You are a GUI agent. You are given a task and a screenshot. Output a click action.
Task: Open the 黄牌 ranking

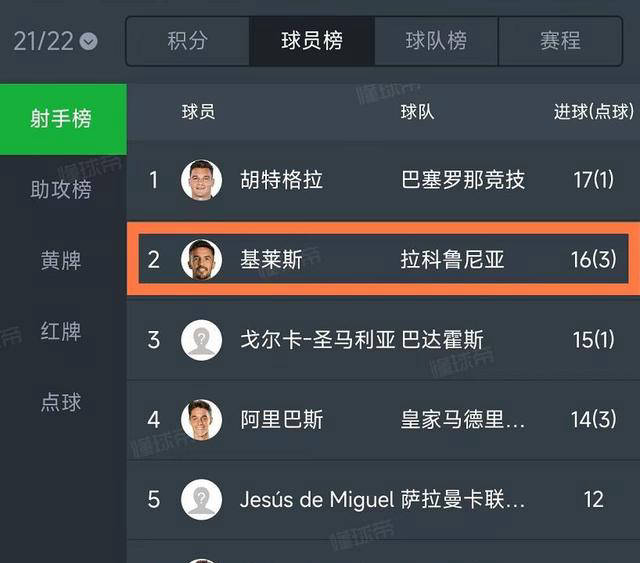coord(62,261)
